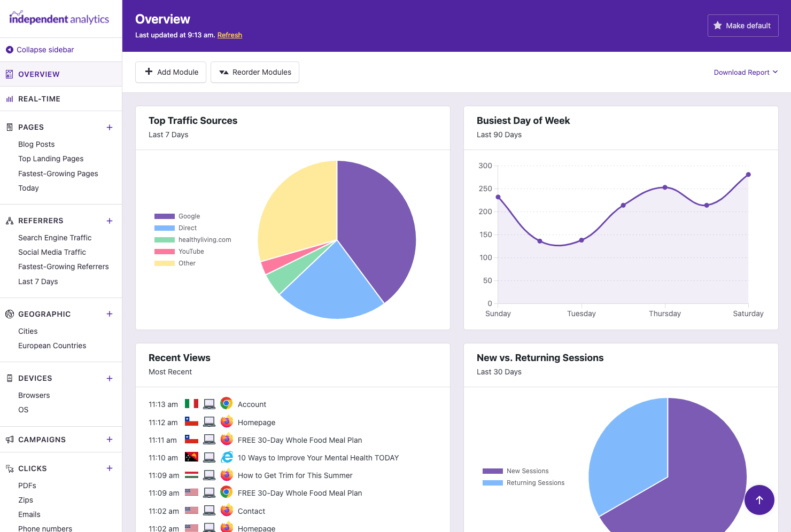This screenshot has width=791, height=532.
Task: Click the Clicks cursor icon in sidebar
Action: point(9,468)
